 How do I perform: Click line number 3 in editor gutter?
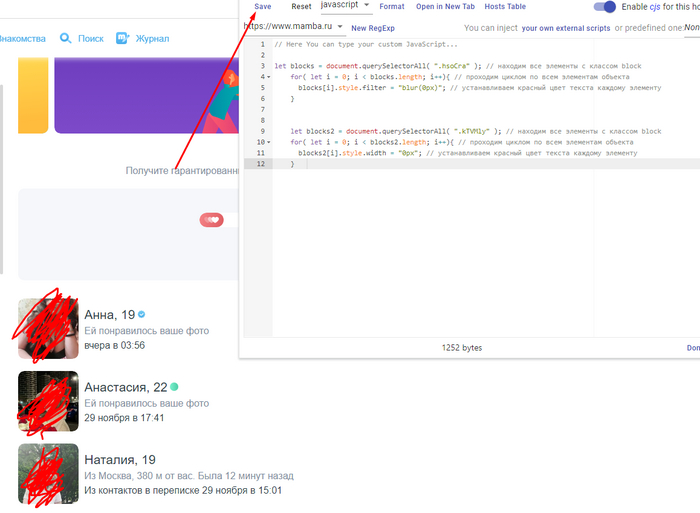tap(263, 66)
